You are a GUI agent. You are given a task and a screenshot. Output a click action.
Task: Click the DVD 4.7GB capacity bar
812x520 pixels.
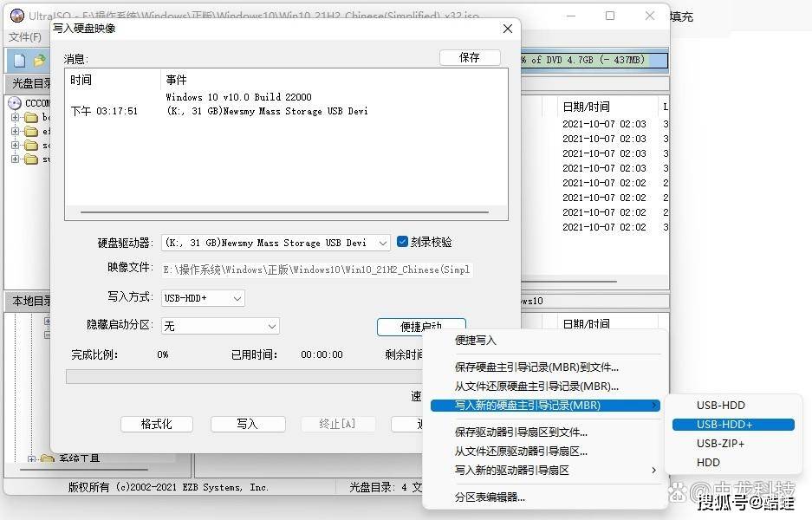[594, 60]
